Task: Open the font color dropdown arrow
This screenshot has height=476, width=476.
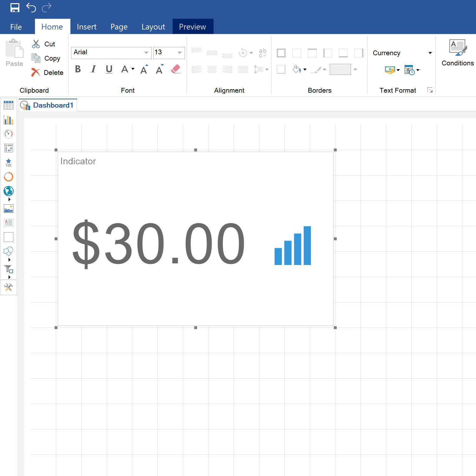Action: (x=133, y=69)
